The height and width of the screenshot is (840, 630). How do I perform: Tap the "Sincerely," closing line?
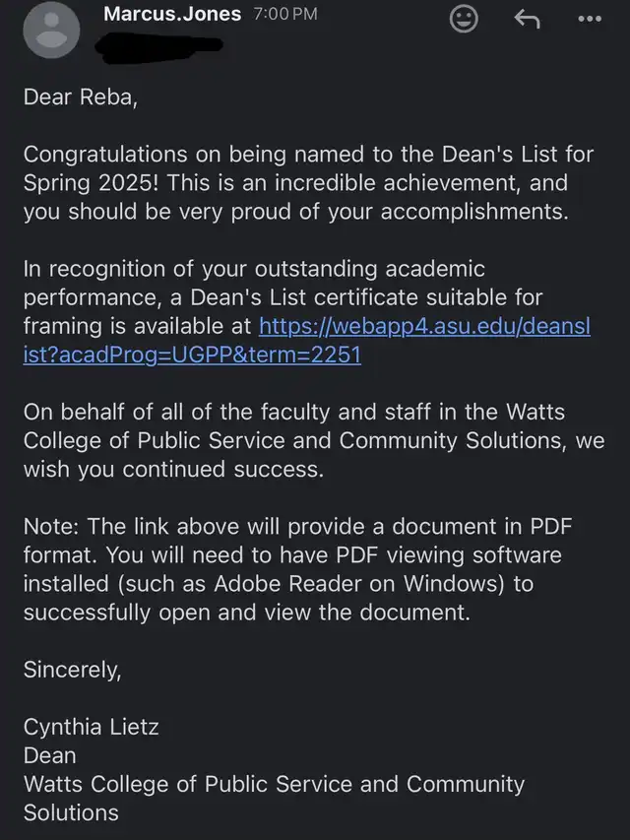(72, 670)
